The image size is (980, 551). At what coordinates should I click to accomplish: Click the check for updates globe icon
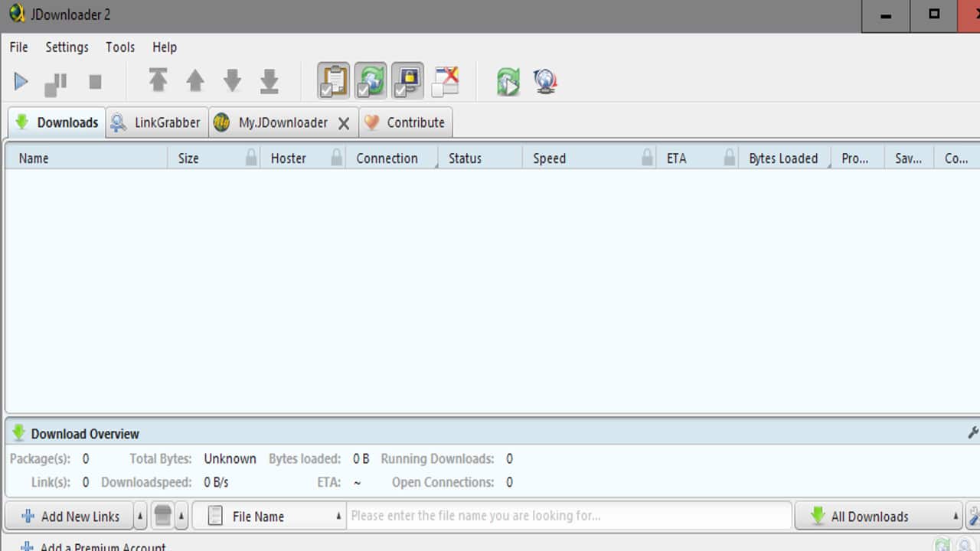tap(545, 81)
